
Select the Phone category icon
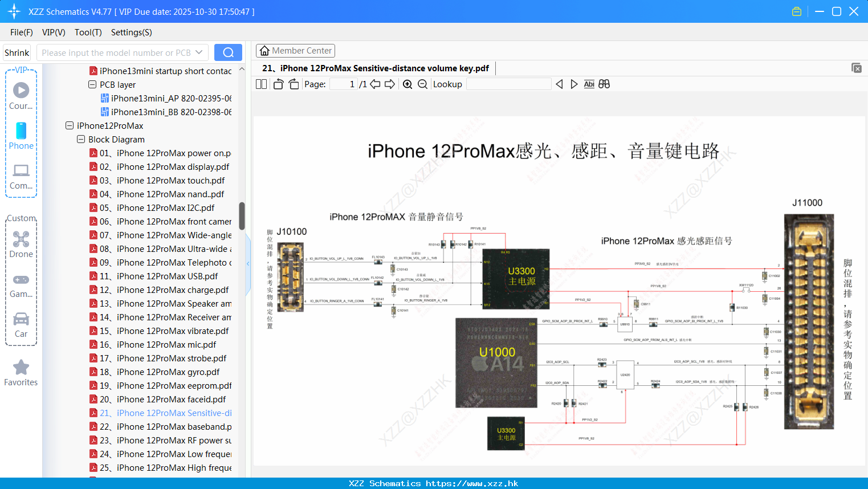tap(21, 136)
